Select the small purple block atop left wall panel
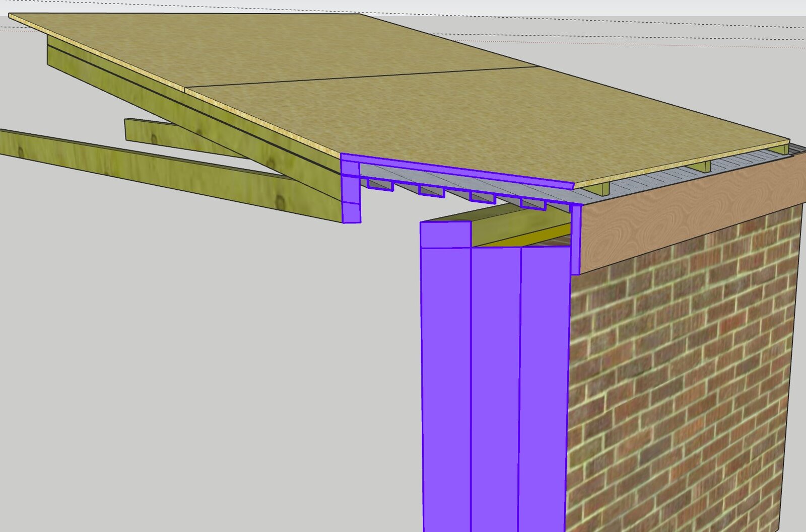Viewport: 806px width, 532px height. tap(445, 234)
